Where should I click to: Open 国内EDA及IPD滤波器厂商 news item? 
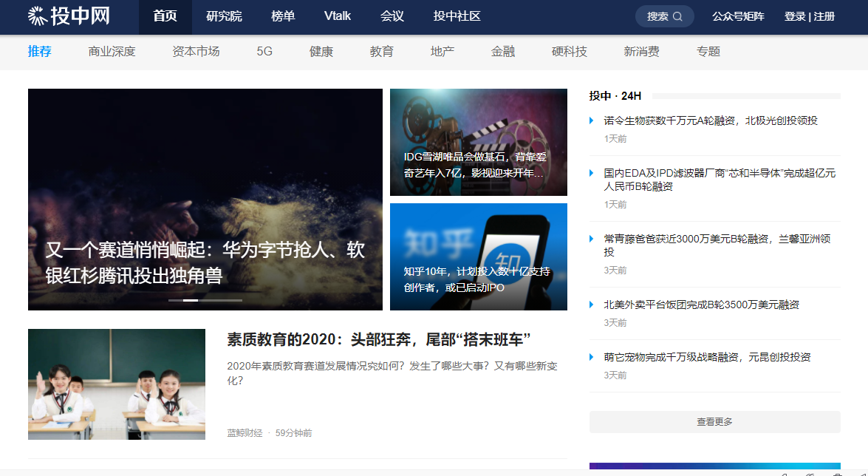(x=720, y=180)
